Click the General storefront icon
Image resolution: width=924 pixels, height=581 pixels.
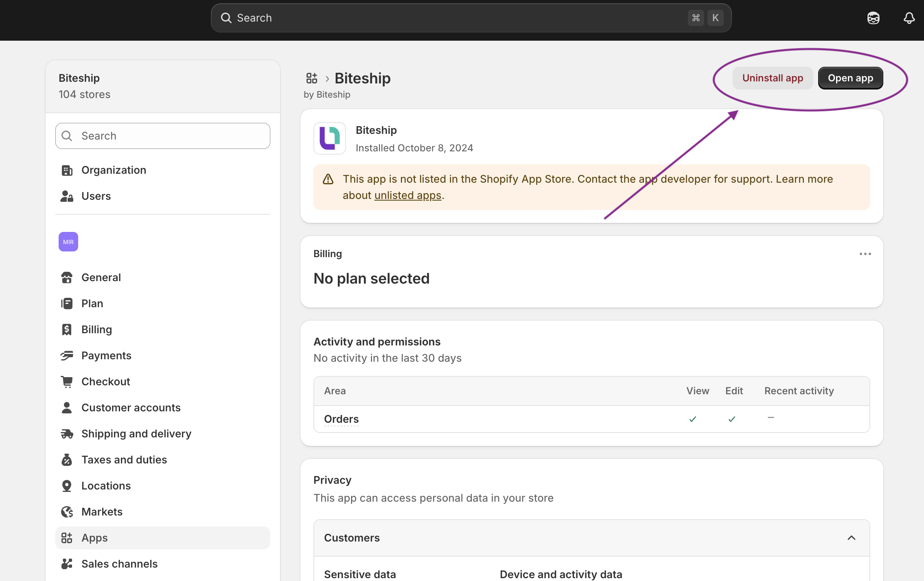tap(67, 277)
